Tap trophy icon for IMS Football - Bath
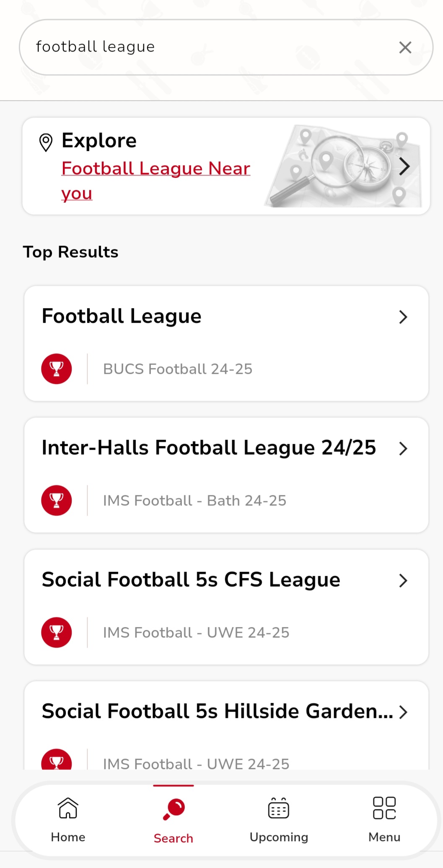This screenshot has width=443, height=868. (57, 500)
